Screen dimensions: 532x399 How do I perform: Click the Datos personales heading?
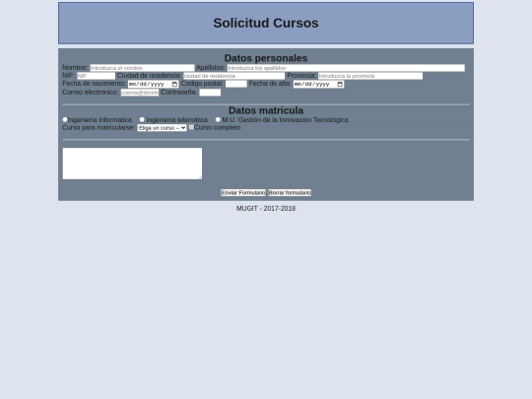[x=266, y=58]
